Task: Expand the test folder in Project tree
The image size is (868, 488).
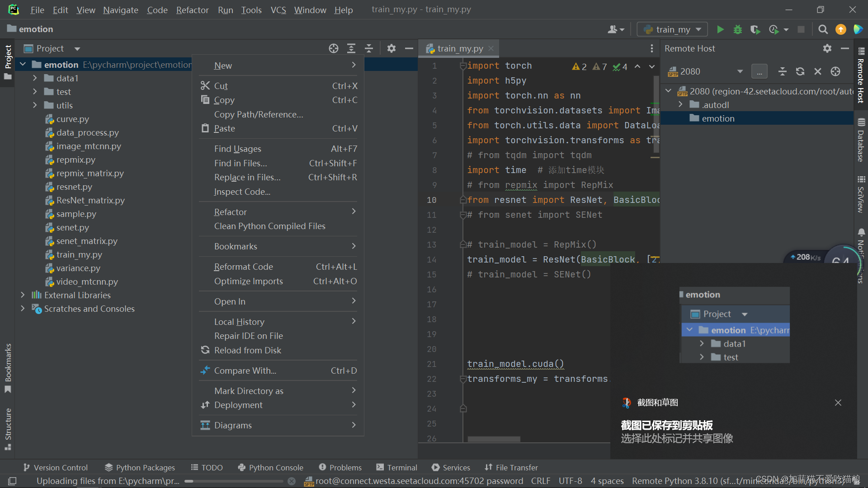Action: tap(35, 92)
